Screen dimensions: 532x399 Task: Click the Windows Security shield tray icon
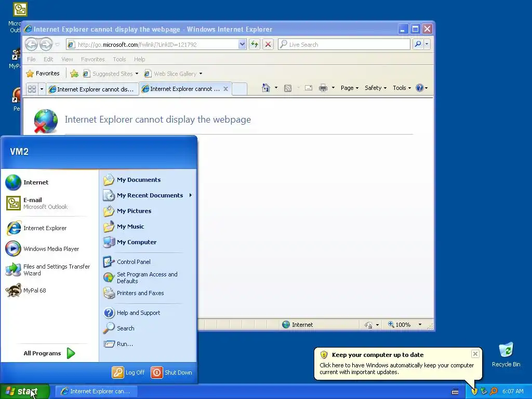pyautogui.click(x=474, y=391)
